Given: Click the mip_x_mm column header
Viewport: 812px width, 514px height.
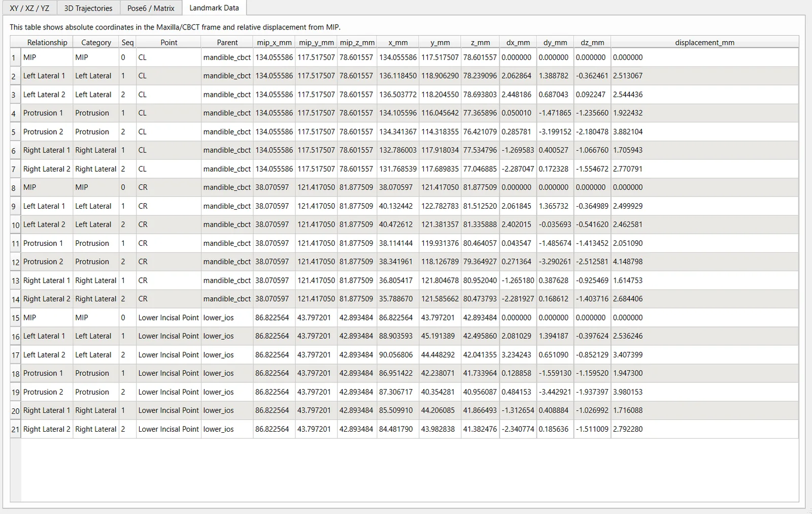Looking at the screenshot, I should click(x=274, y=43).
